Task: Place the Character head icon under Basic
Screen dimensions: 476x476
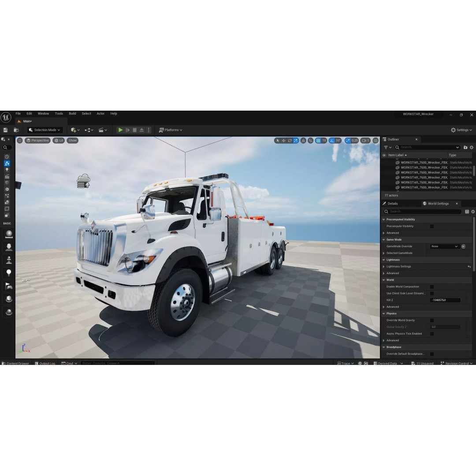Action: click(9, 247)
